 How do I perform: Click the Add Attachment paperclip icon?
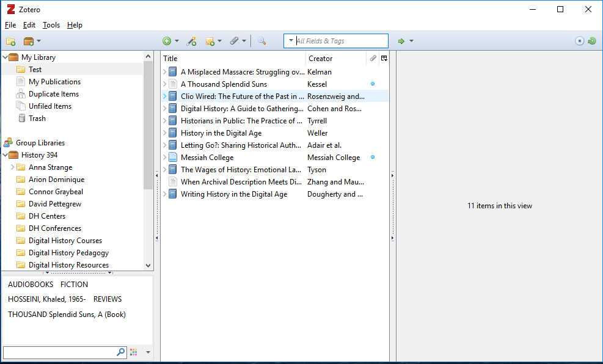[234, 41]
